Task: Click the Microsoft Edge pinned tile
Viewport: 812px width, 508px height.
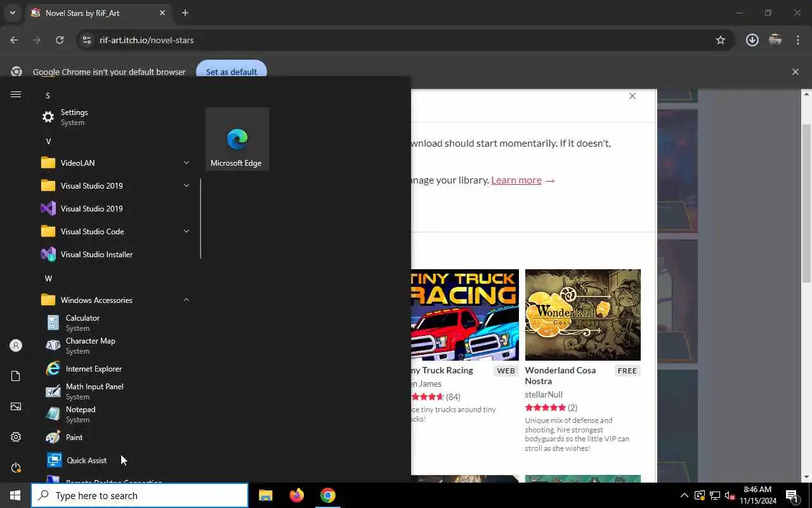Action: 237,139
